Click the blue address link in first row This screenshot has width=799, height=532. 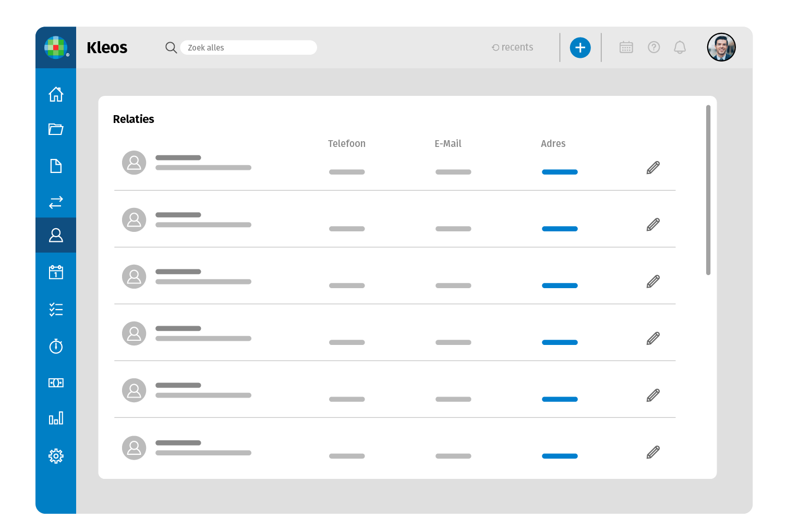[x=560, y=172]
